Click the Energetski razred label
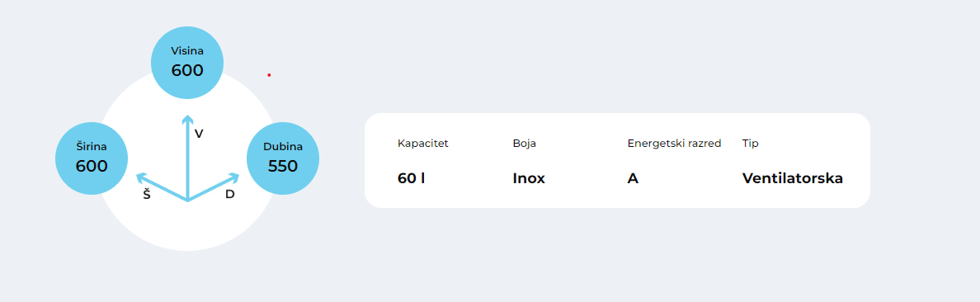This screenshot has height=302, width=980. pyautogui.click(x=675, y=144)
